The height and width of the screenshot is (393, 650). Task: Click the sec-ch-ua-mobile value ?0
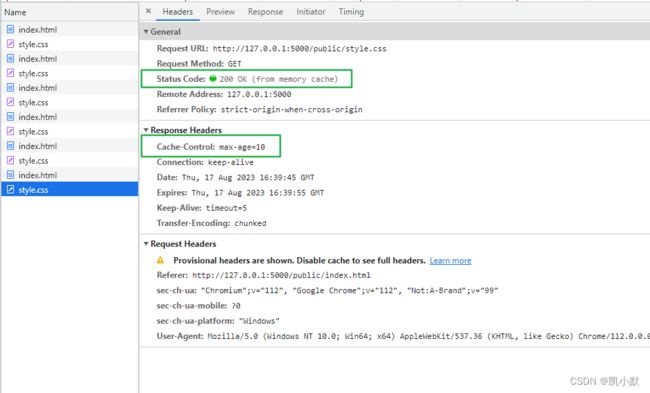(x=236, y=306)
